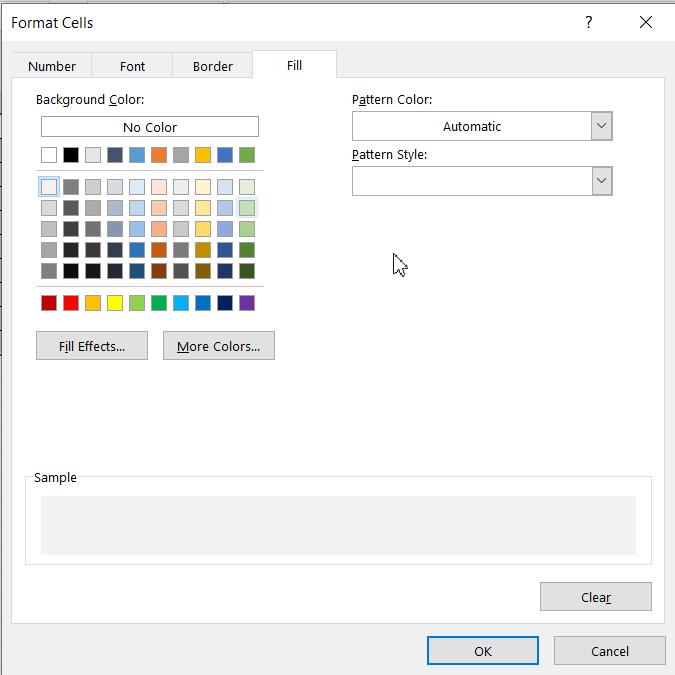Choose the purple standard color swatch

247,303
